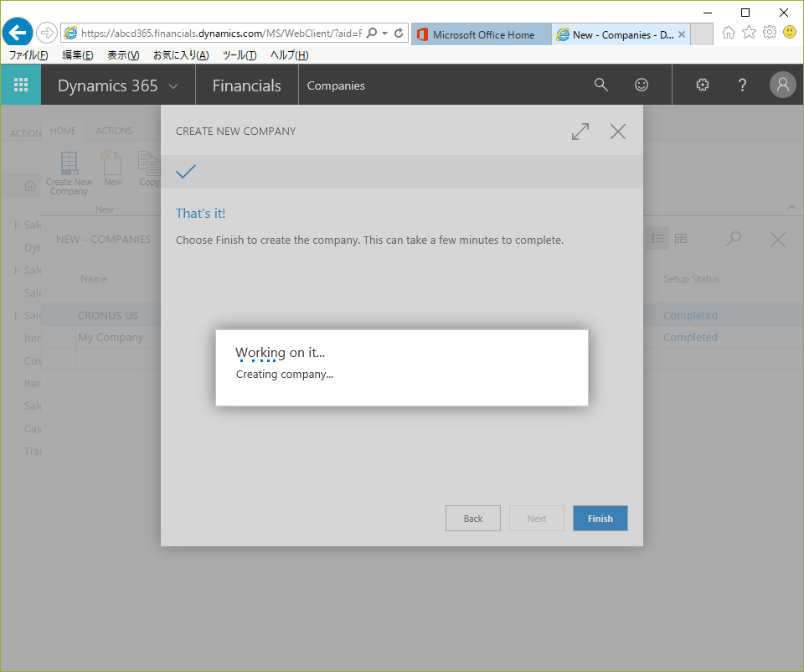Collapse the ribbon with the chevron
Image resolution: width=804 pixels, height=672 pixels.
point(791,207)
